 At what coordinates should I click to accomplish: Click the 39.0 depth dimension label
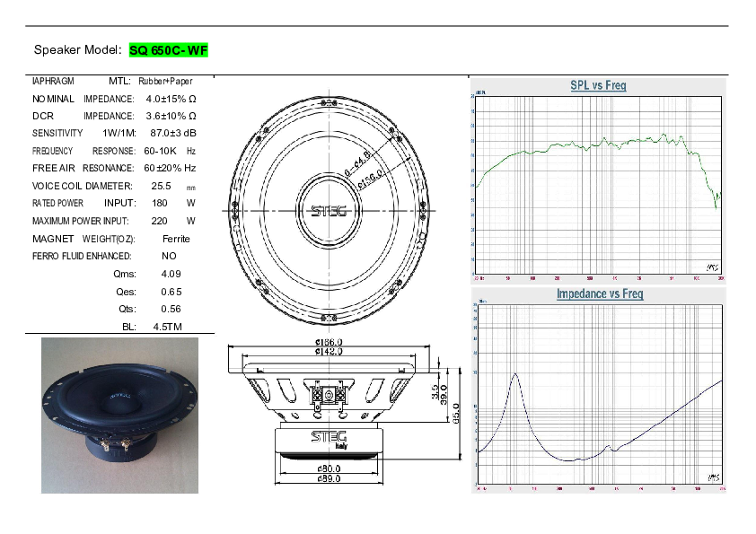click(x=444, y=395)
